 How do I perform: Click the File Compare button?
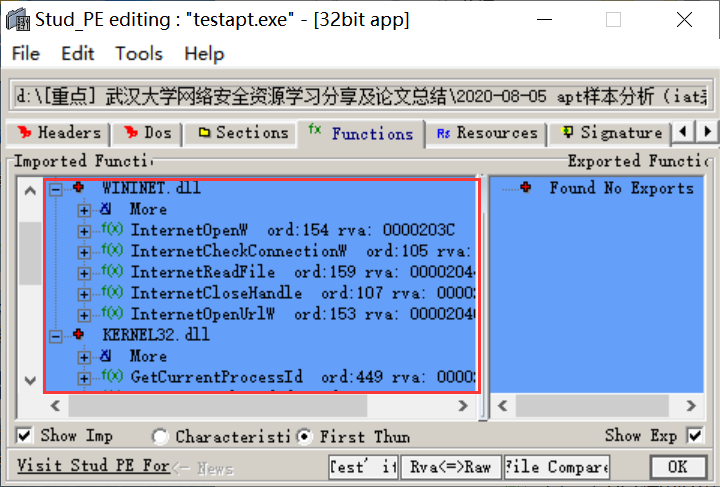point(557,467)
